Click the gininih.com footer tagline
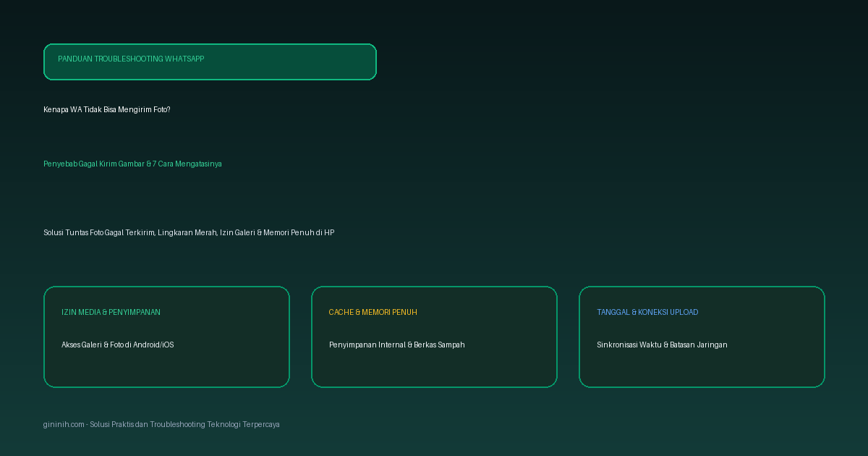Viewport: 868px width, 456px height. pyautogui.click(x=161, y=424)
